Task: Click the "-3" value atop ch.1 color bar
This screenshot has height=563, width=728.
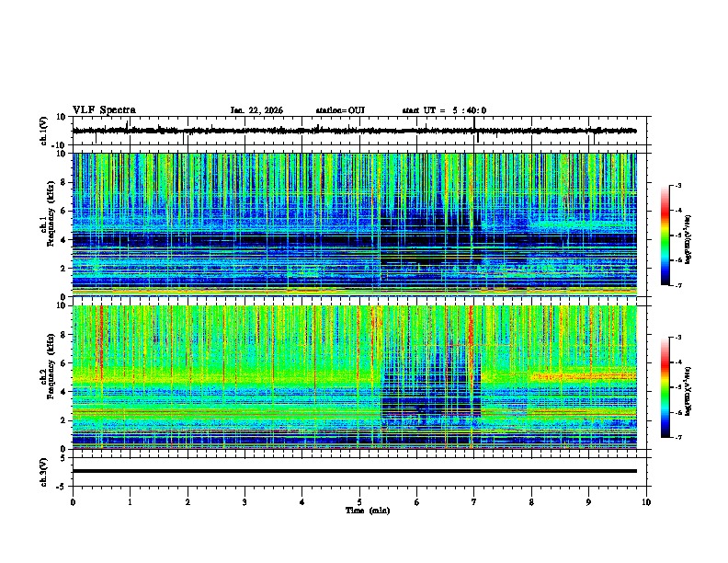Action: click(x=678, y=186)
